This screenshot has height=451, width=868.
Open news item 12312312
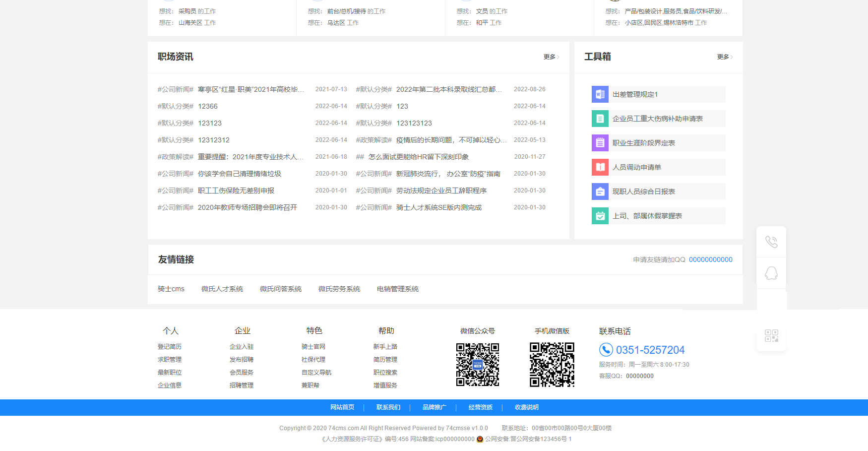tap(214, 140)
